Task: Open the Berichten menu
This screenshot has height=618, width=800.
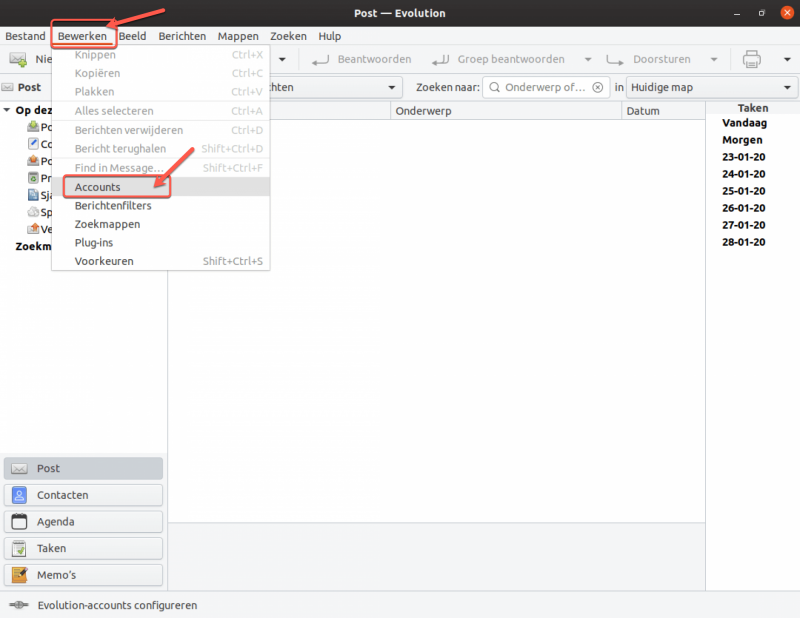Action: [x=182, y=36]
